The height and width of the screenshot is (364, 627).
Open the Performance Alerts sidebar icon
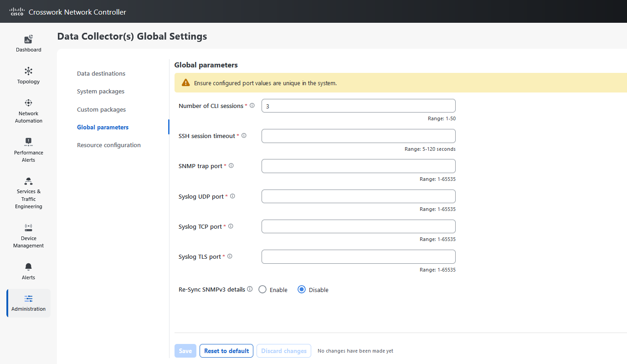coord(28,142)
